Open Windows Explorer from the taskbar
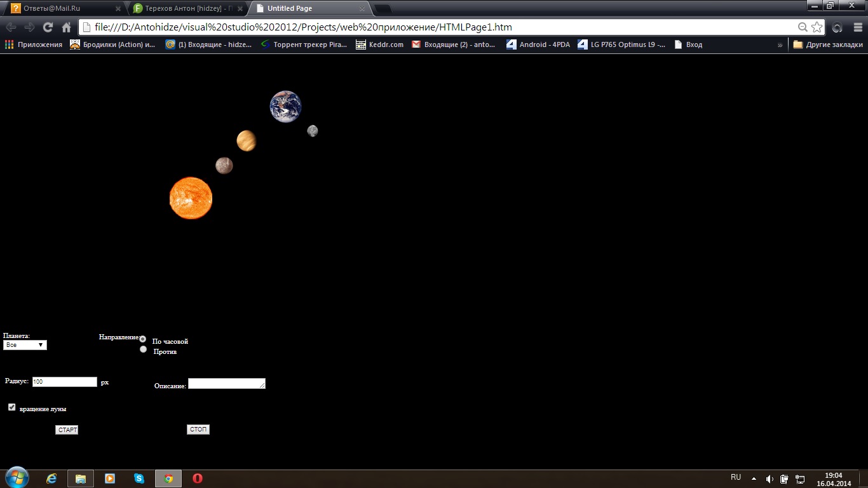Screen dimensions: 868x488 click(81, 478)
